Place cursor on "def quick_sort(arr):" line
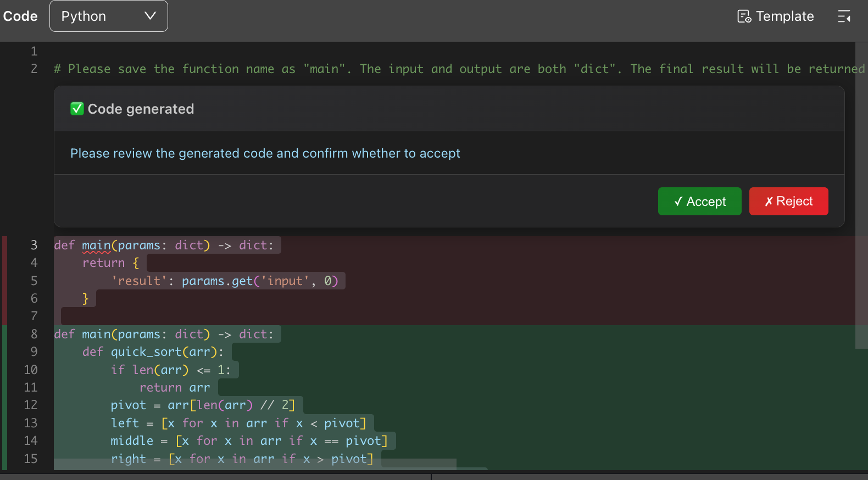Screen dimensions: 868x480 pyautogui.click(x=153, y=352)
